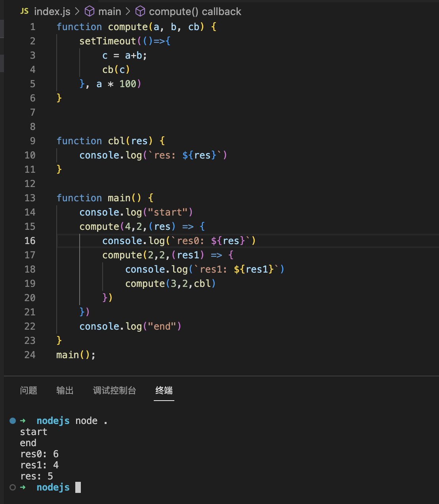Screen dimensions: 439x504
Task: Show the 调试控制台 tab
Action: coord(115,391)
